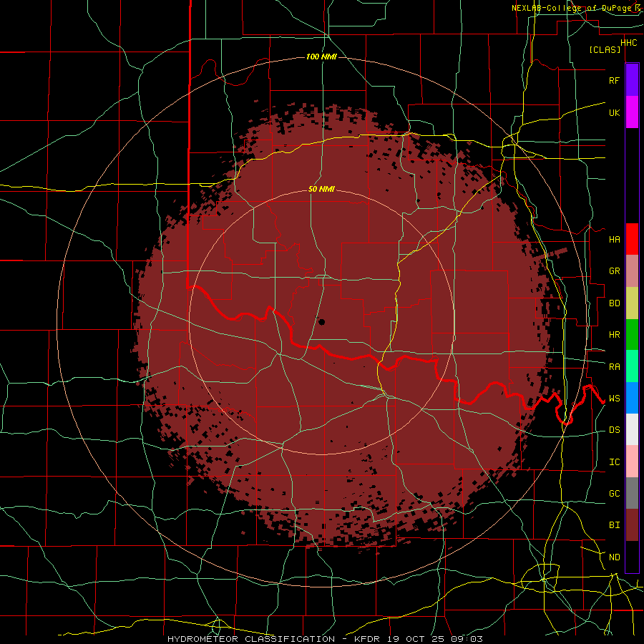Click the ND legend label
The width and height of the screenshot is (644, 644).
click(614, 557)
